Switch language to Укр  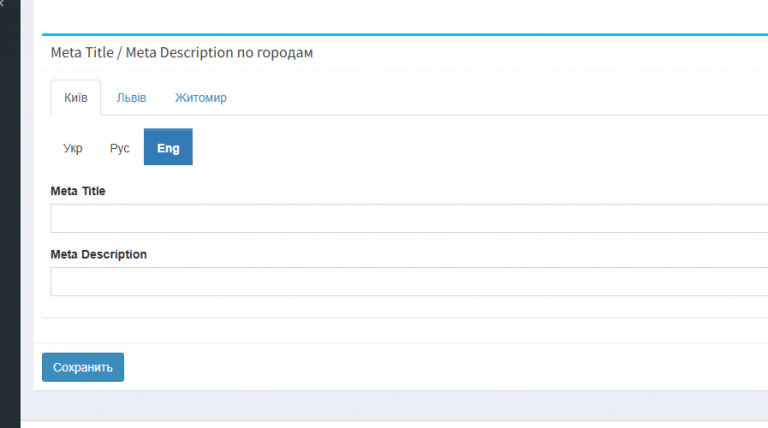[72, 147]
